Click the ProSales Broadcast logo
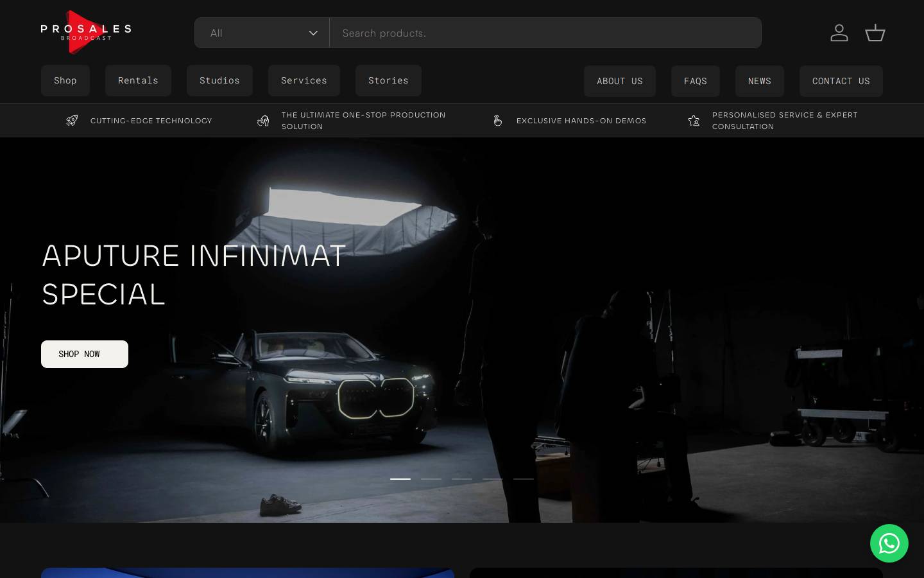This screenshot has height=578, width=924. (x=86, y=32)
